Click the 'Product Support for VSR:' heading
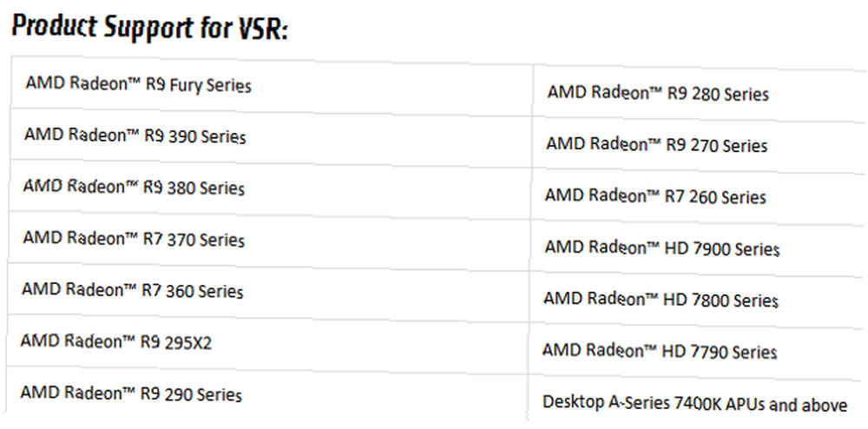 click(150, 28)
